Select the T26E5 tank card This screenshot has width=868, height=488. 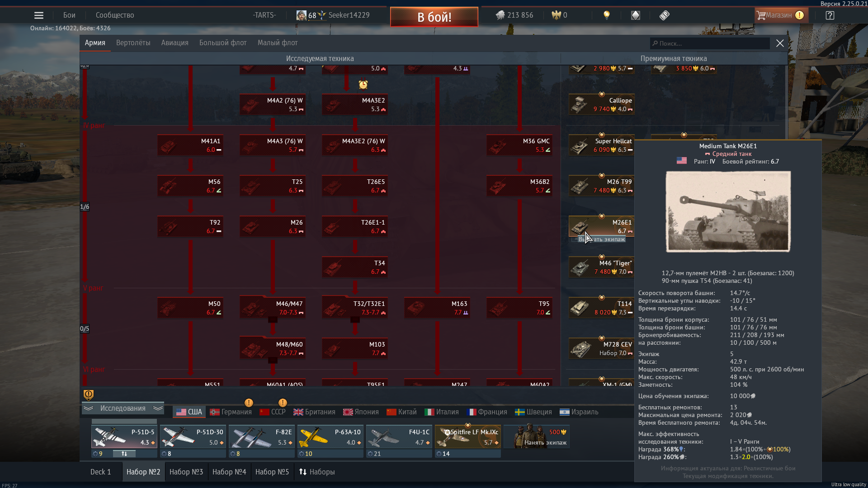(355, 186)
